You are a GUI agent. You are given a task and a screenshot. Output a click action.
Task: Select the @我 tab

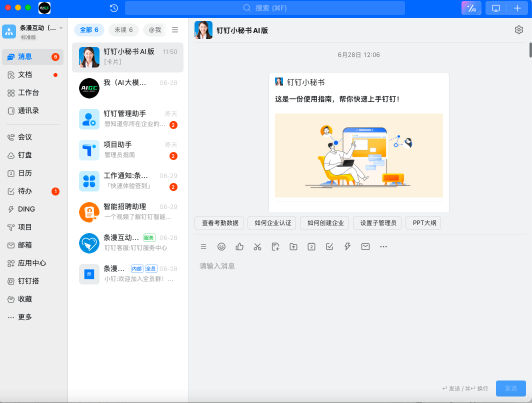tap(155, 30)
